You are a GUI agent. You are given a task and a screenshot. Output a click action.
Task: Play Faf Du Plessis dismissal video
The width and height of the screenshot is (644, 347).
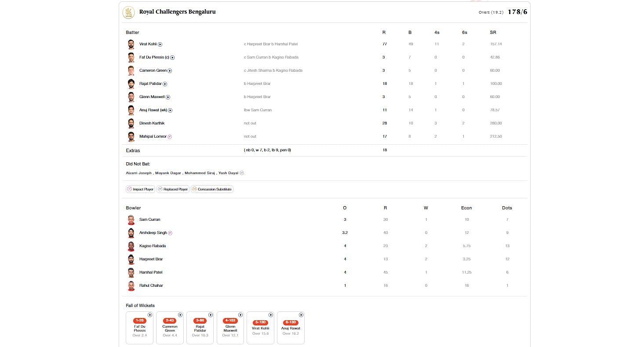[x=172, y=58]
